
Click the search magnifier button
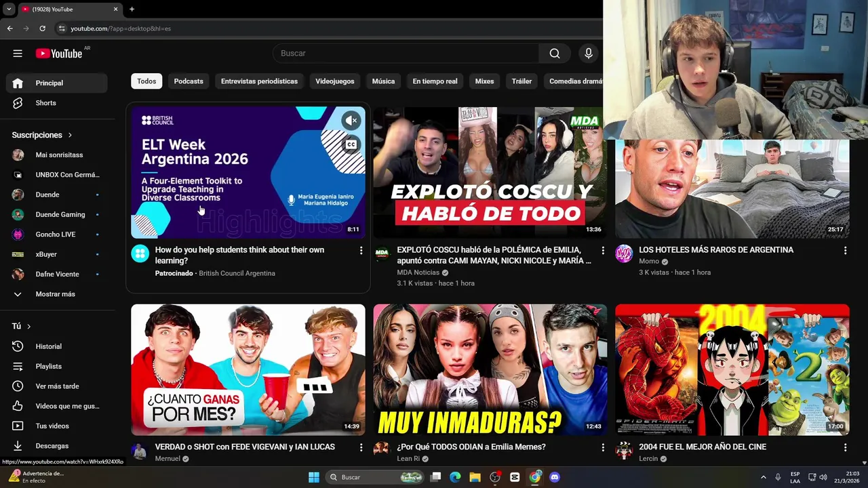coord(555,54)
